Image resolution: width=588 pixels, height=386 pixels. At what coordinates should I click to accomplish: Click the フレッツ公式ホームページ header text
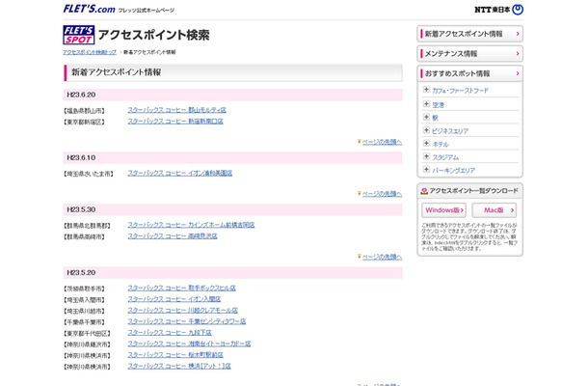[x=147, y=11]
